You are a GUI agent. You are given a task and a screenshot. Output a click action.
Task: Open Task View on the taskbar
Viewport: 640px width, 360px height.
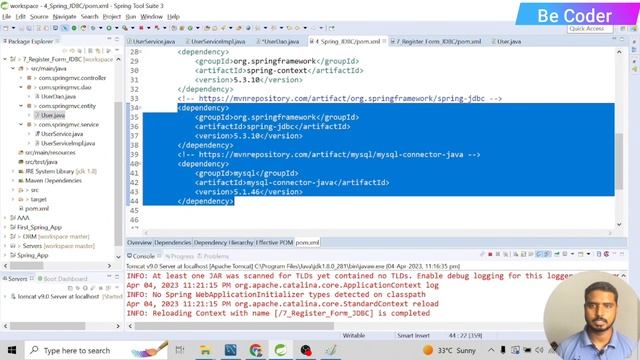pos(180,350)
